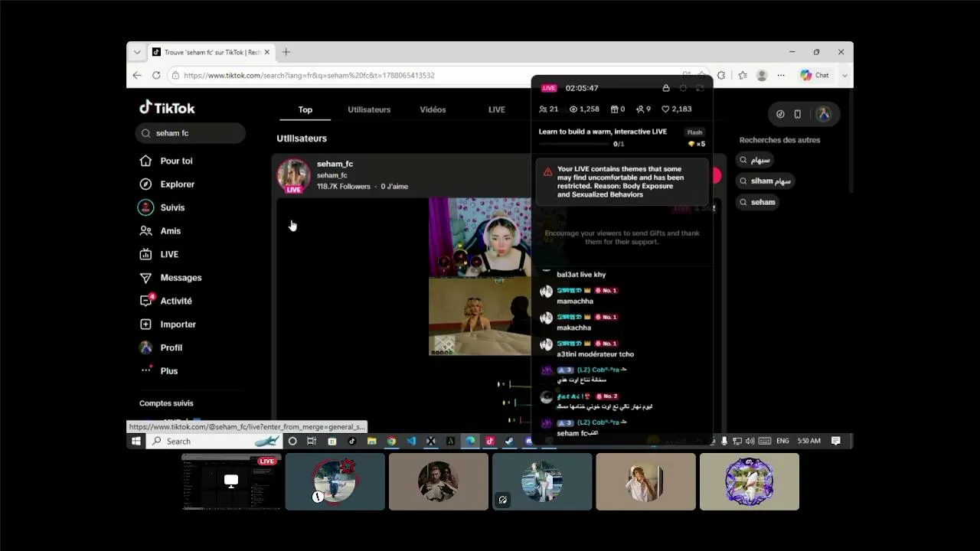Click the restriction warning triangle icon
Screen dimensions: 980x551
coord(547,172)
